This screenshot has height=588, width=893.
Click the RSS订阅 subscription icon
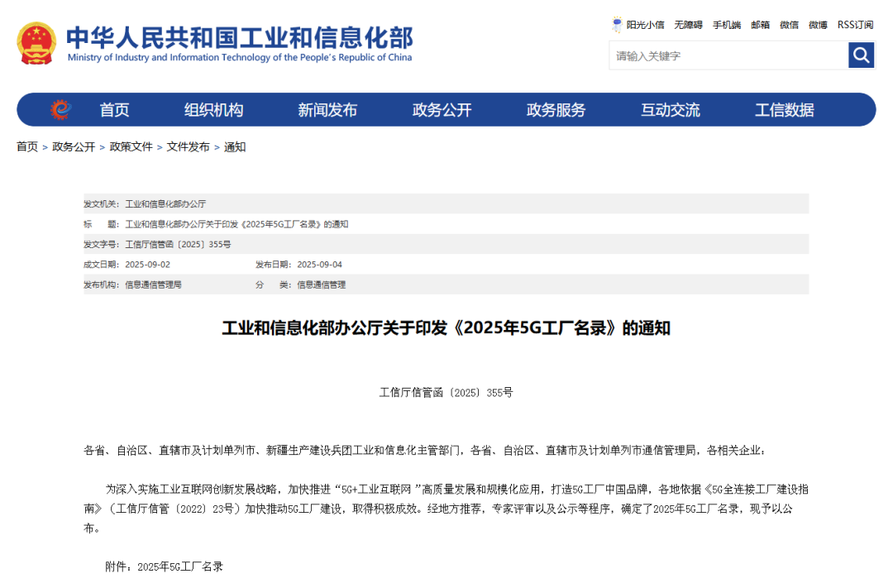(854, 25)
